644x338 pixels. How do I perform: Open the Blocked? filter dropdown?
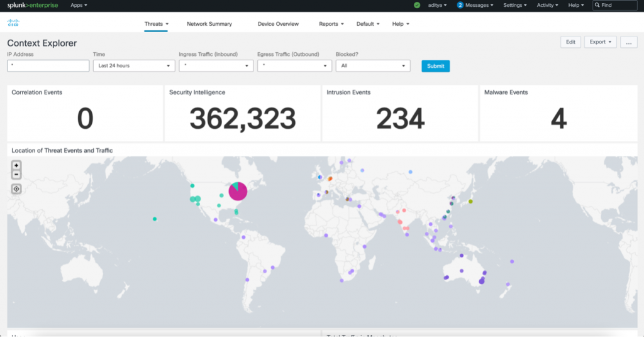tap(373, 66)
